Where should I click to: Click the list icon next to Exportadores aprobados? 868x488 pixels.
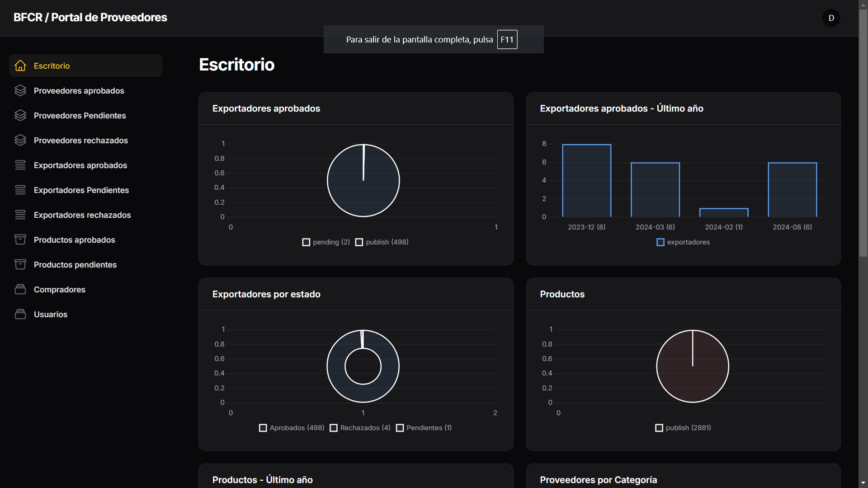[20, 165]
